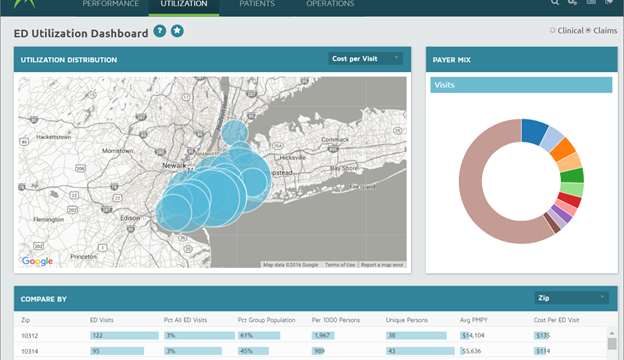Sort by Pct Group Population header

[267, 320]
